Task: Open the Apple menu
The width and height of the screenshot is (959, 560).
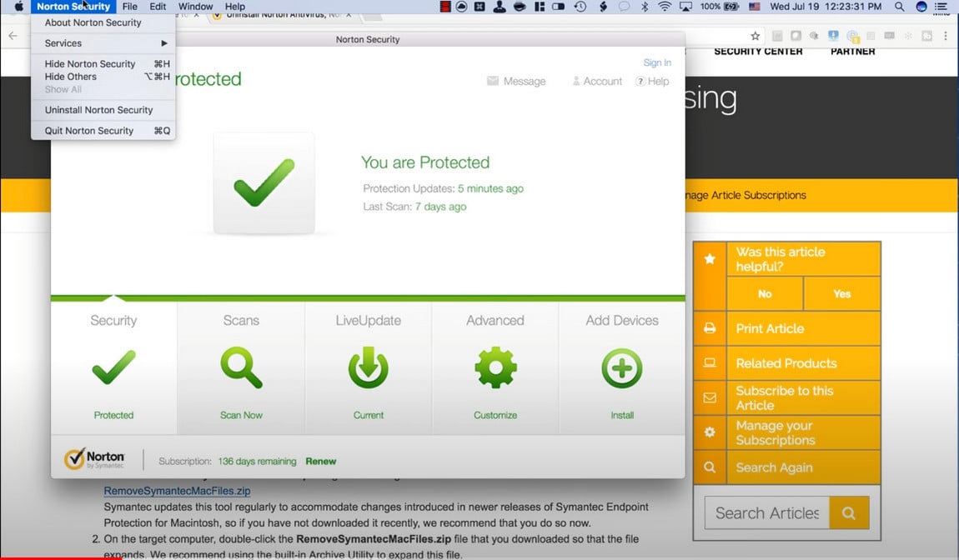Action: pyautogui.click(x=18, y=7)
